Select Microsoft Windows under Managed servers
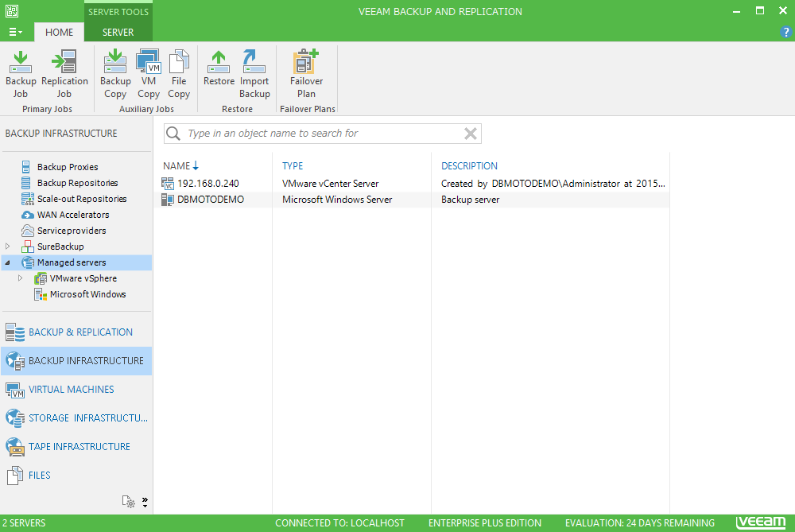The height and width of the screenshot is (532, 795). (87, 294)
